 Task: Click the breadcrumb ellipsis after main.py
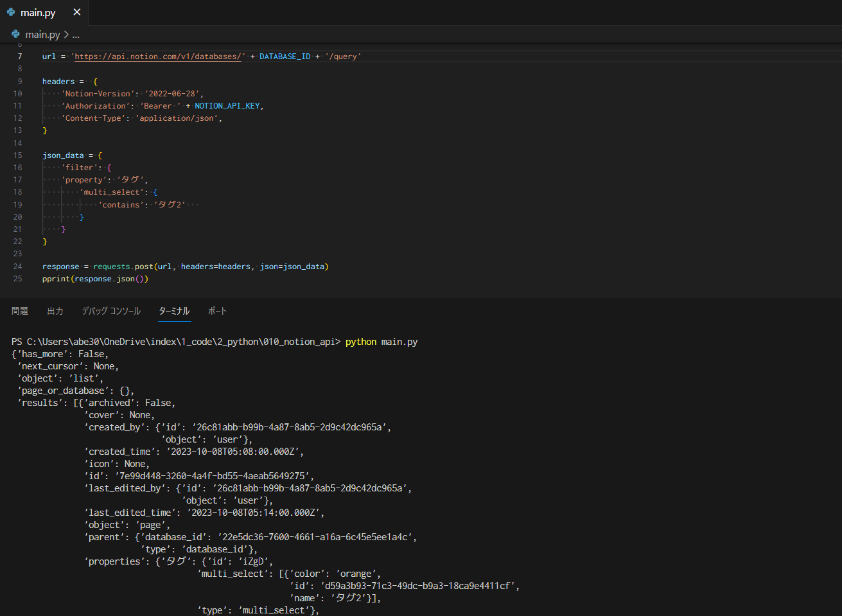(x=76, y=35)
